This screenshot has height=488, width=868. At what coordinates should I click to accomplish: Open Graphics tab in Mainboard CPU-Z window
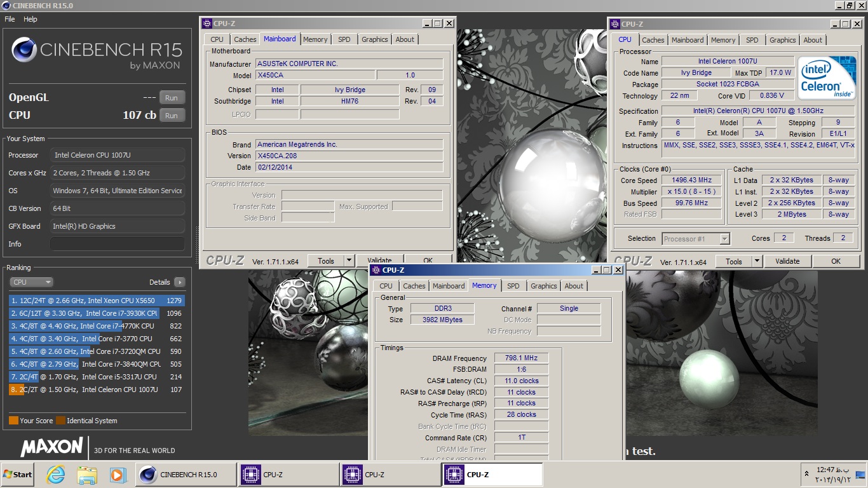[x=375, y=39]
